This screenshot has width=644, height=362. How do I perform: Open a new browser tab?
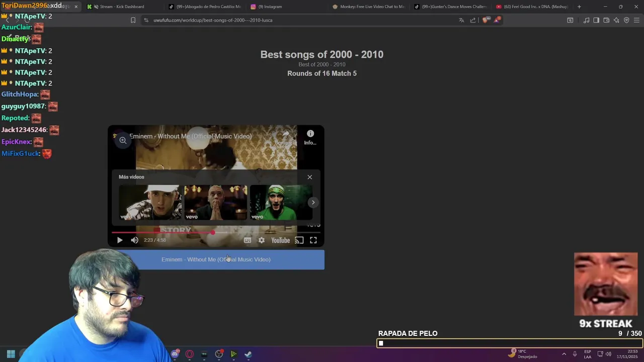pos(579,7)
